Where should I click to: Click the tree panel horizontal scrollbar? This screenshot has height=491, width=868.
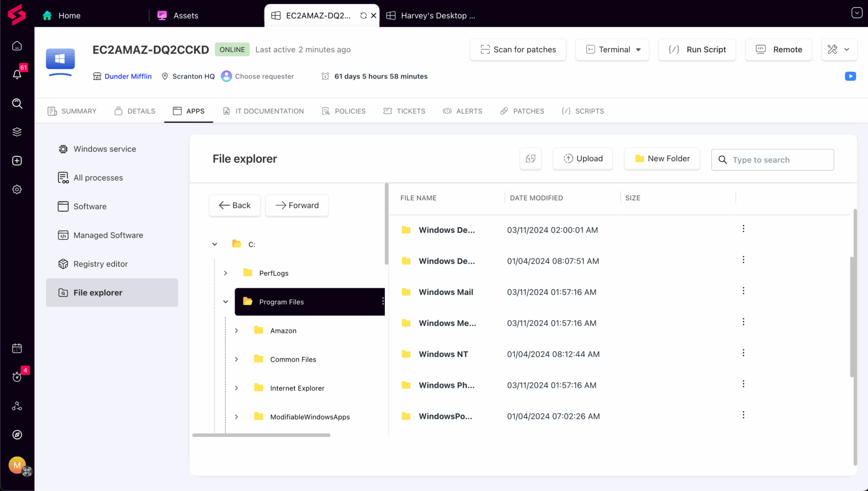261,435
